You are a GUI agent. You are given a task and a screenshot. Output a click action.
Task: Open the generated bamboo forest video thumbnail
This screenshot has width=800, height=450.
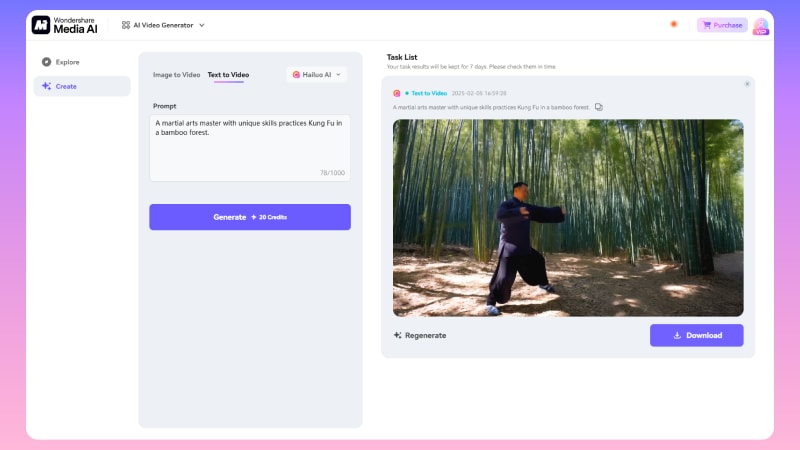[x=568, y=218]
